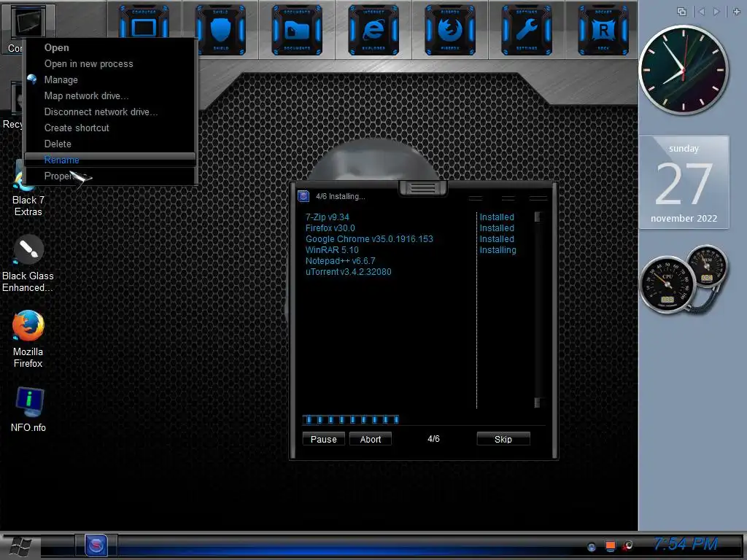The width and height of the screenshot is (747, 560).
Task: Select 7-Zip v9.34 in the list
Action: click(328, 217)
